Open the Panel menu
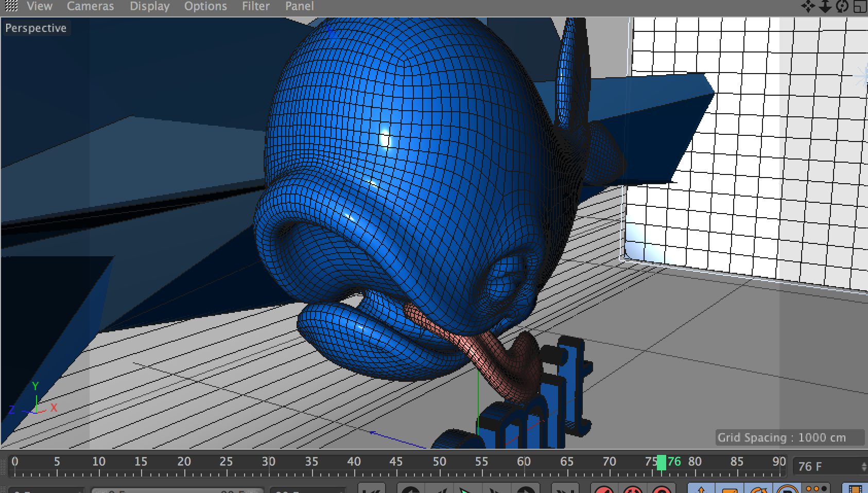Image resolution: width=868 pixels, height=493 pixels. point(299,6)
